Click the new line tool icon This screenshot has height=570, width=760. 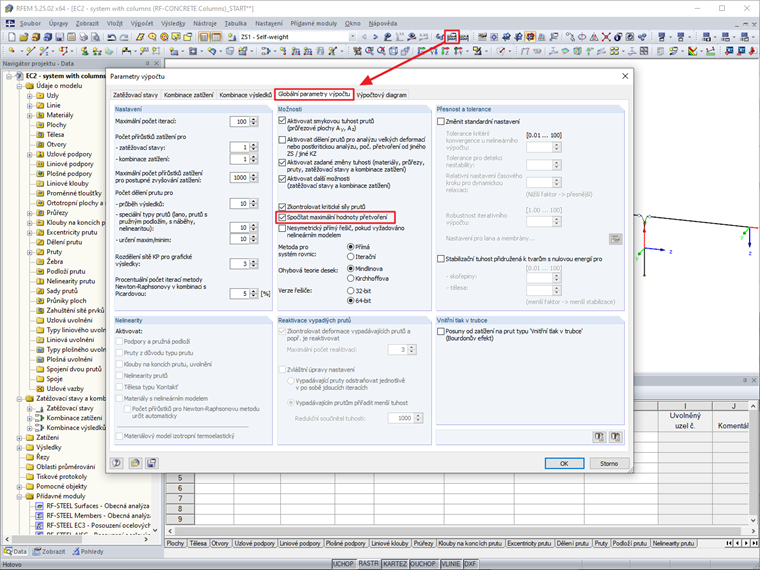[31, 50]
